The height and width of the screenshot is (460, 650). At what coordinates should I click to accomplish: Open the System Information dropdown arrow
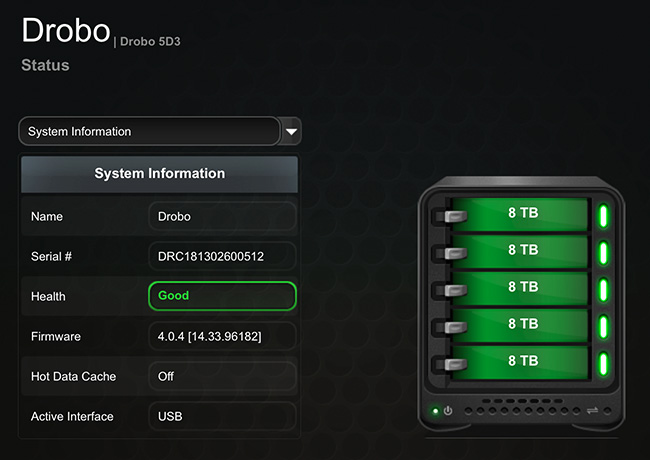click(x=291, y=131)
